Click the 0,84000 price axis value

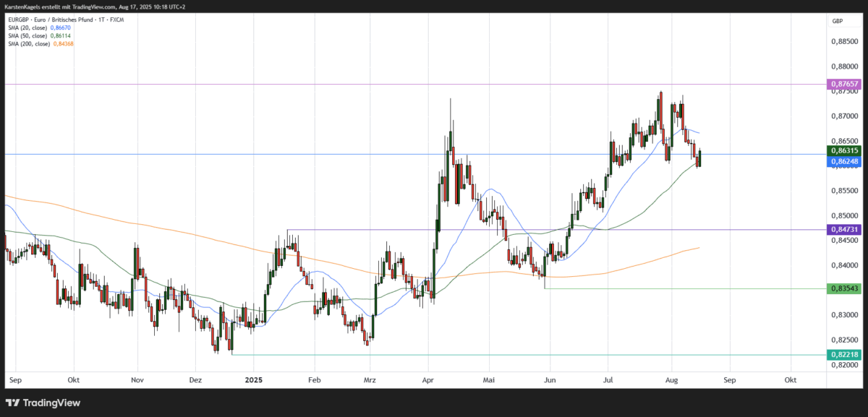pyautogui.click(x=844, y=265)
